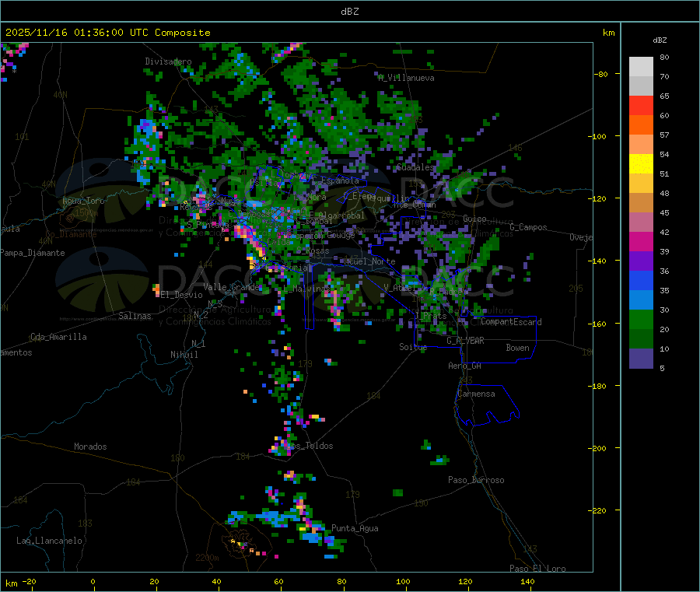This screenshot has width=700, height=592.
Task: Click the magenta 39-42 dBZ legend swatch
Action: coord(641,241)
